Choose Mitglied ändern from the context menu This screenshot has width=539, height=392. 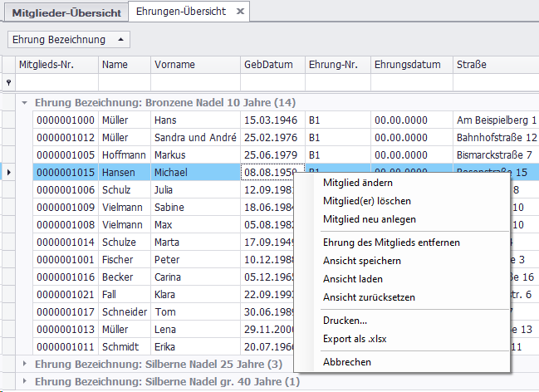pyautogui.click(x=358, y=183)
